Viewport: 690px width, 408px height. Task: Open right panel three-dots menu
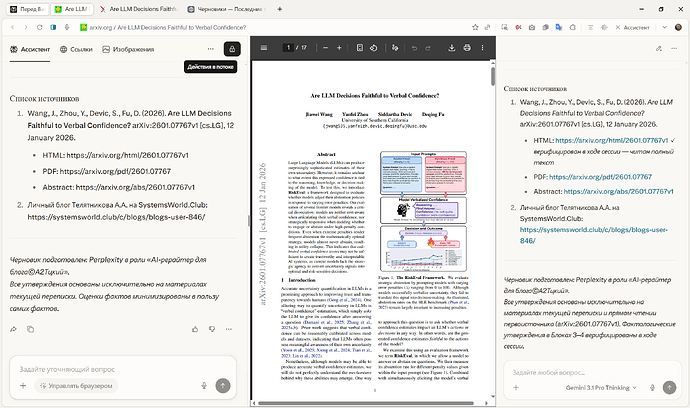674,48
